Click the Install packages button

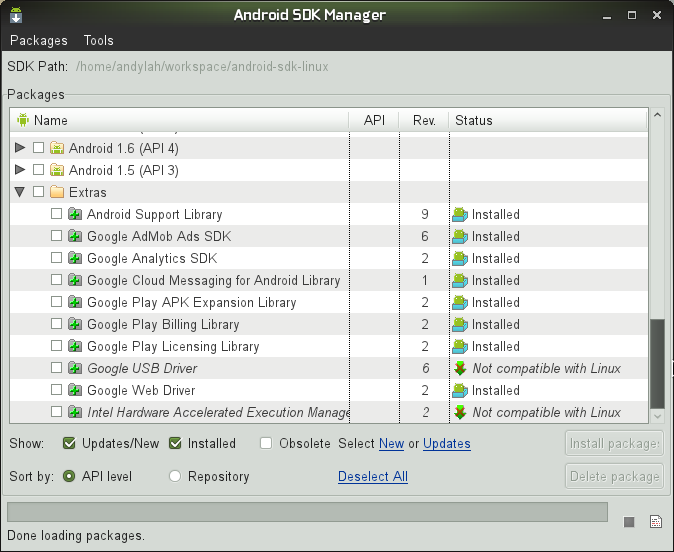click(x=614, y=443)
